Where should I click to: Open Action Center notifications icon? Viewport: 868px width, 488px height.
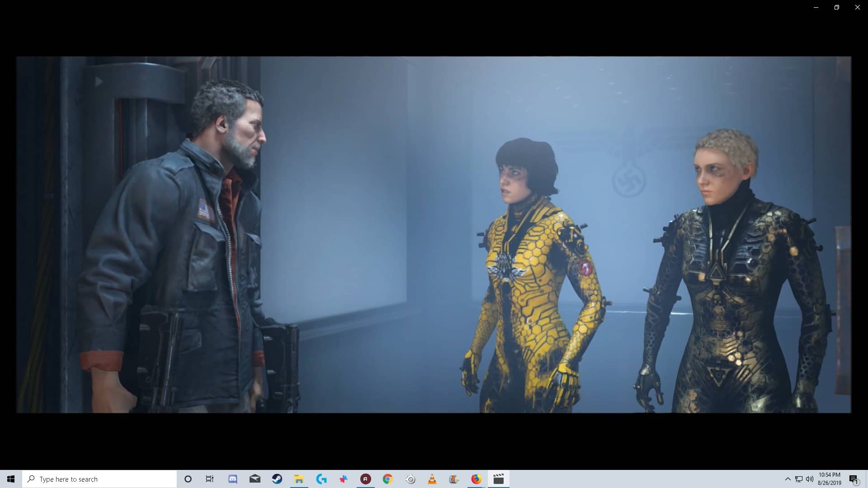[x=854, y=479]
